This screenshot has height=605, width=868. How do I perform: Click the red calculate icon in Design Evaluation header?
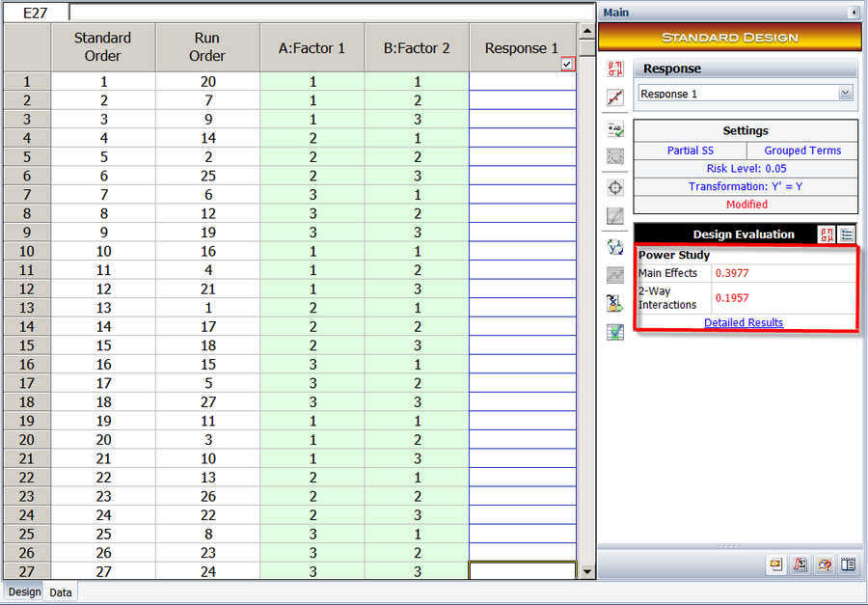click(x=827, y=234)
